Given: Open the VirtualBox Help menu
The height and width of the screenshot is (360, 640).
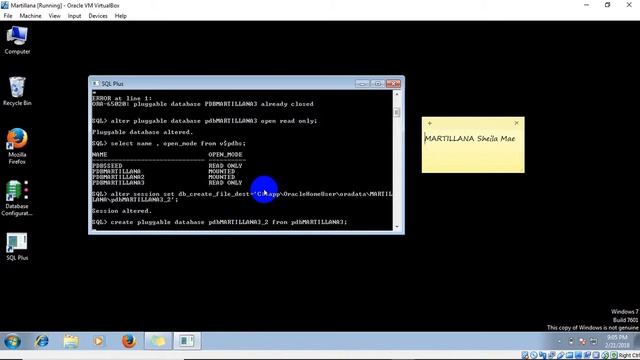Looking at the screenshot, I should pos(120,16).
